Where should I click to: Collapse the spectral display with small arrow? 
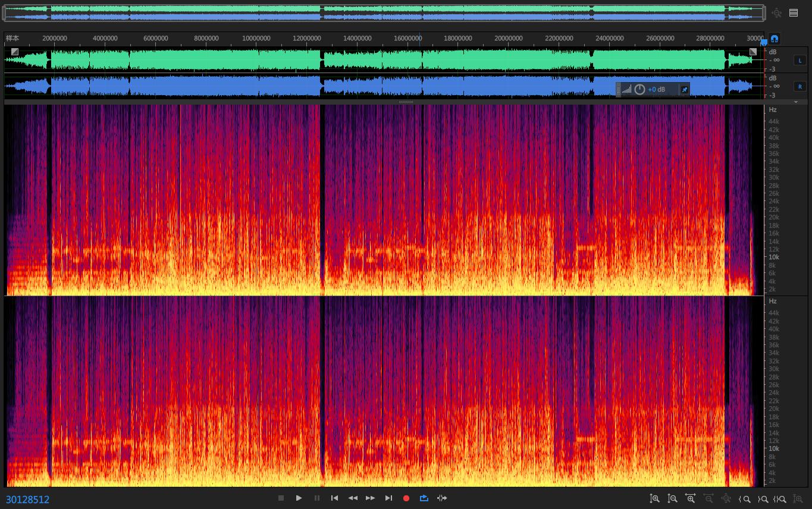coord(796,102)
